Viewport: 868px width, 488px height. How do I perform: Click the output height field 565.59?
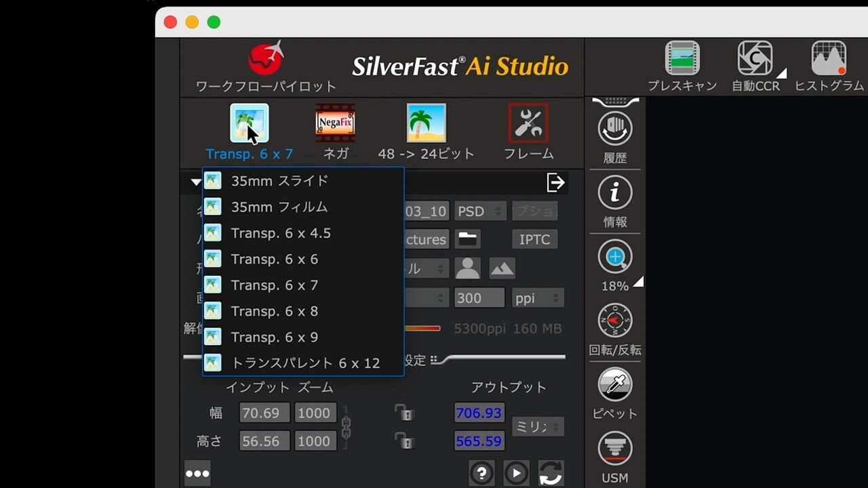point(479,441)
